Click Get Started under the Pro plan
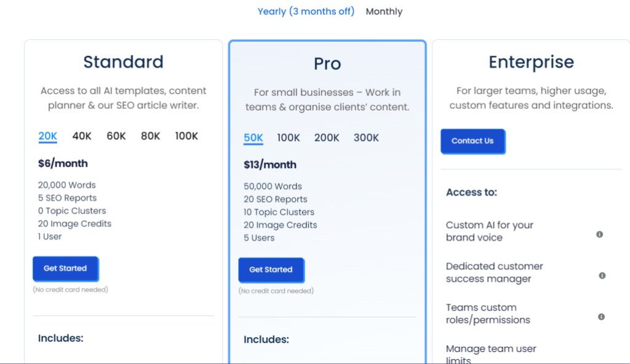 point(271,269)
